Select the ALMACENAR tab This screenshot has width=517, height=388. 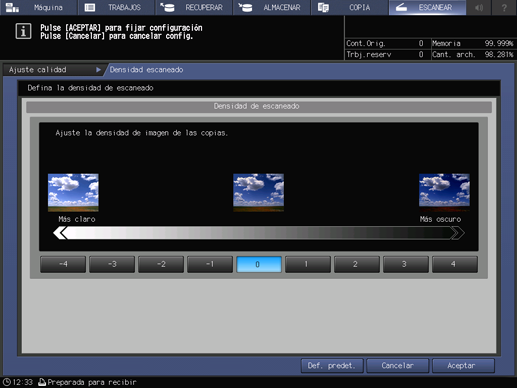tap(271, 7)
